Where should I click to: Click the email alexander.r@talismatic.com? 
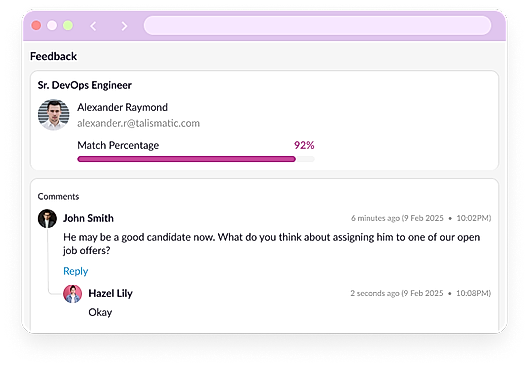point(138,123)
